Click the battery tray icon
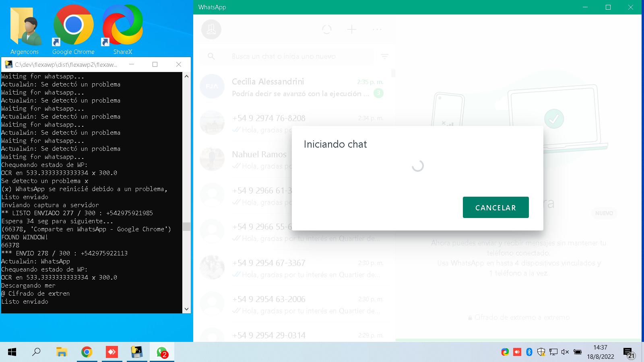The width and height of the screenshot is (644, 362). (x=577, y=352)
